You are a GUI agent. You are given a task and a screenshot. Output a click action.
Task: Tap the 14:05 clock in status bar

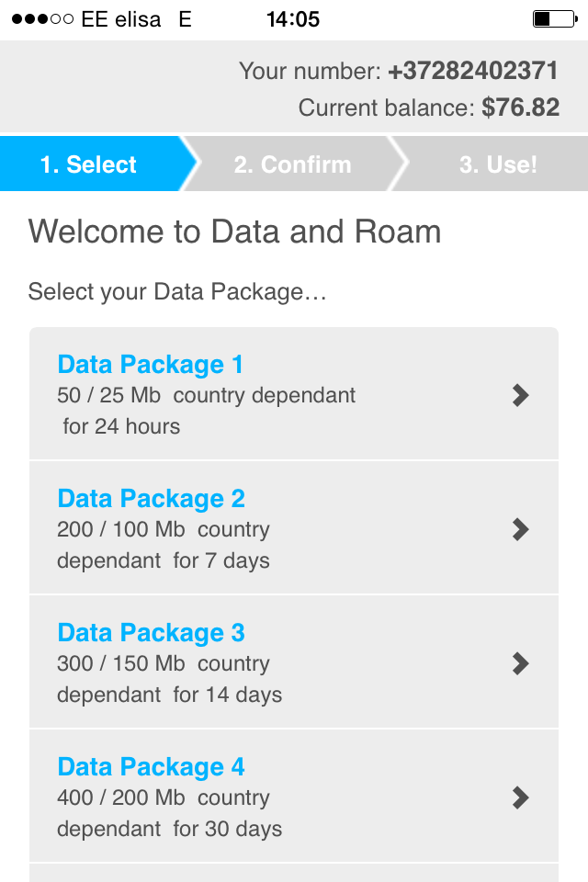(x=292, y=19)
